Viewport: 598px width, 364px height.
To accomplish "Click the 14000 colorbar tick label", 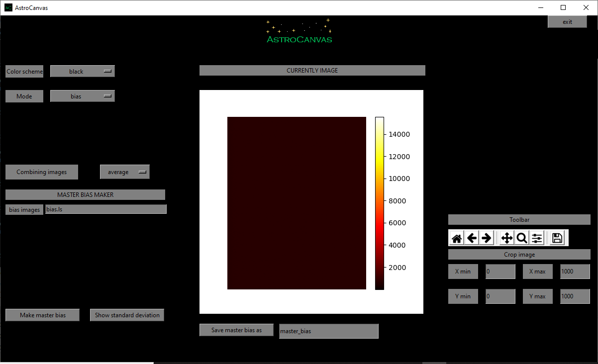I will tap(399, 134).
